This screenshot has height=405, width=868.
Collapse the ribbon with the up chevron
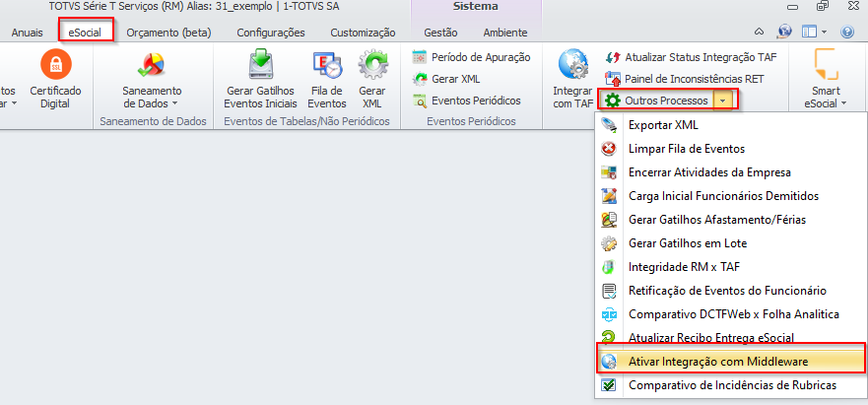(760, 32)
